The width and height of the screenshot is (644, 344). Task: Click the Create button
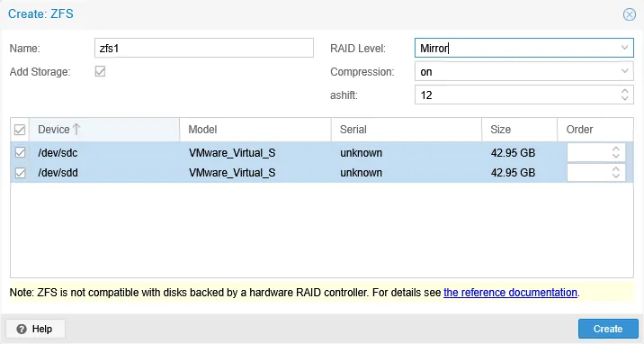[608, 329]
